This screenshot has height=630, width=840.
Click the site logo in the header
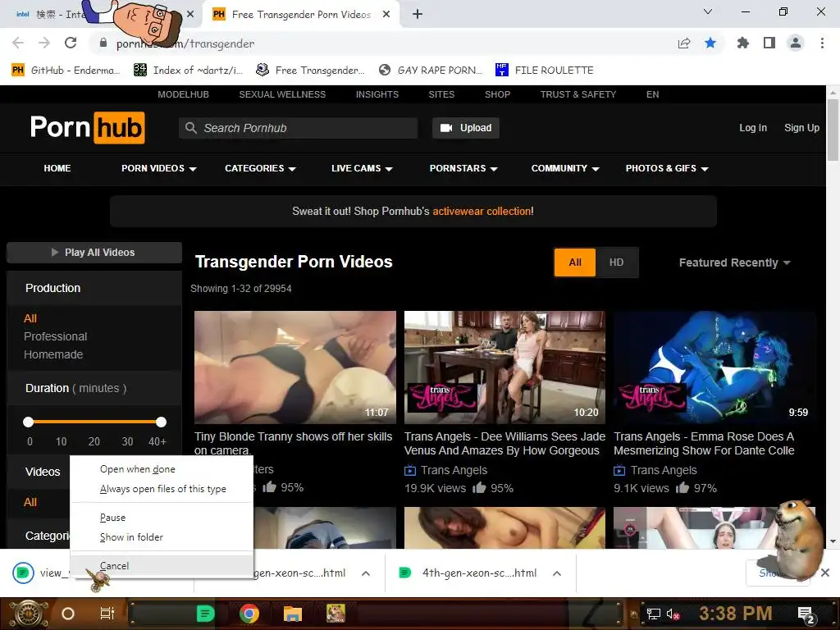[x=87, y=127]
